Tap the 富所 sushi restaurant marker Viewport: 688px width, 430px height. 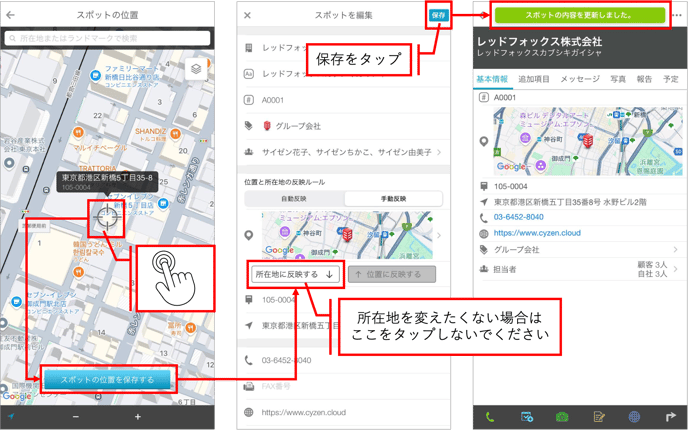(x=190, y=327)
